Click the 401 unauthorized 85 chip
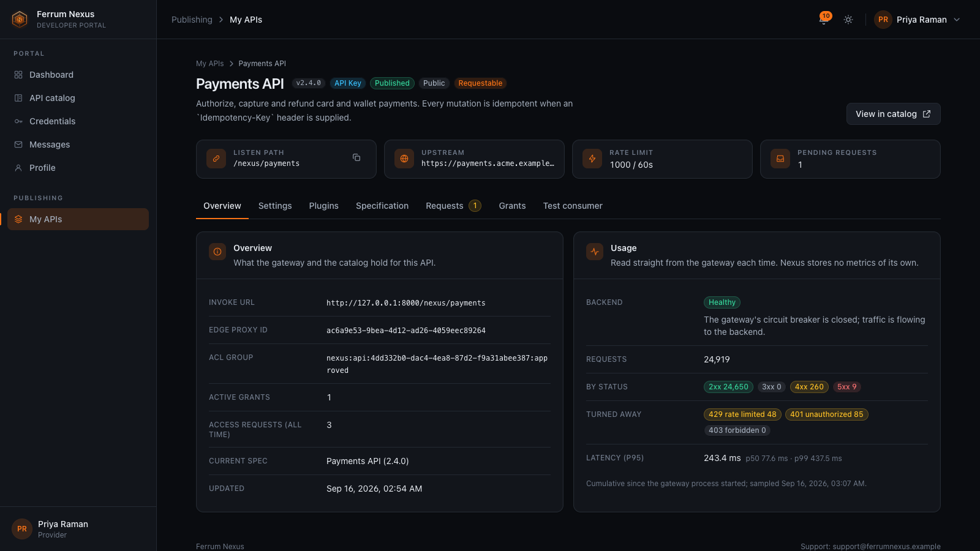Viewport: 980px width, 551px height. pos(827,414)
